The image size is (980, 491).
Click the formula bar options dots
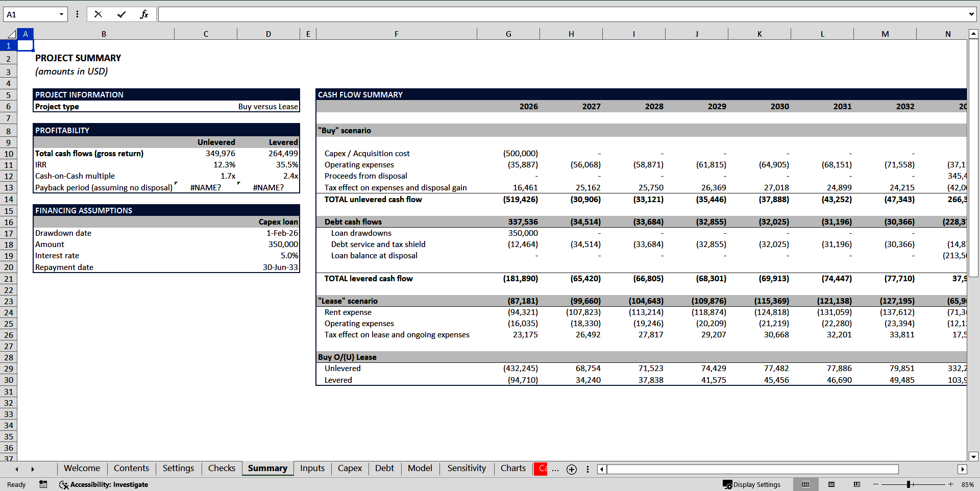point(77,14)
